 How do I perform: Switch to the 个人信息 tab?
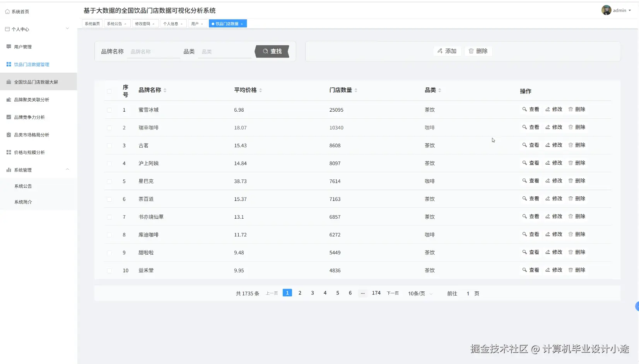tap(171, 24)
